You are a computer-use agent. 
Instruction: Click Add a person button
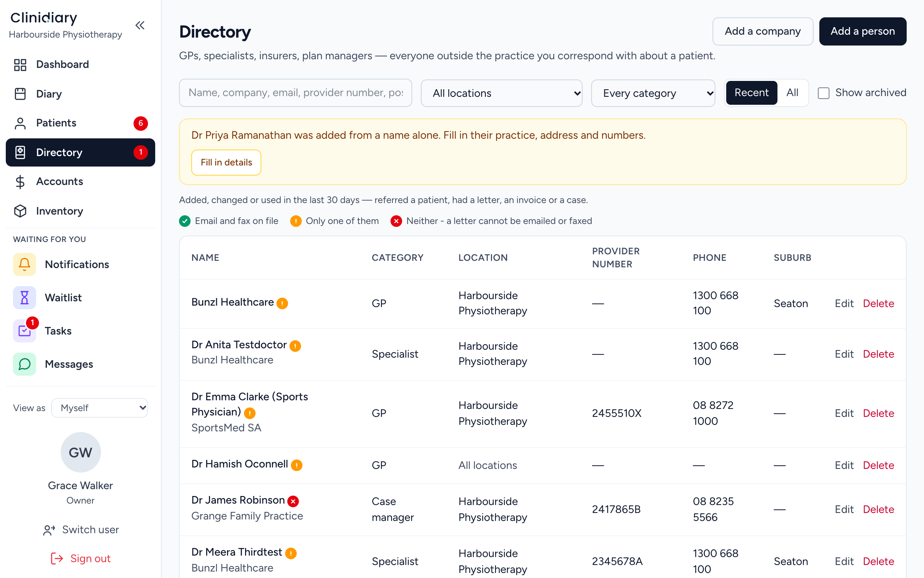(863, 31)
